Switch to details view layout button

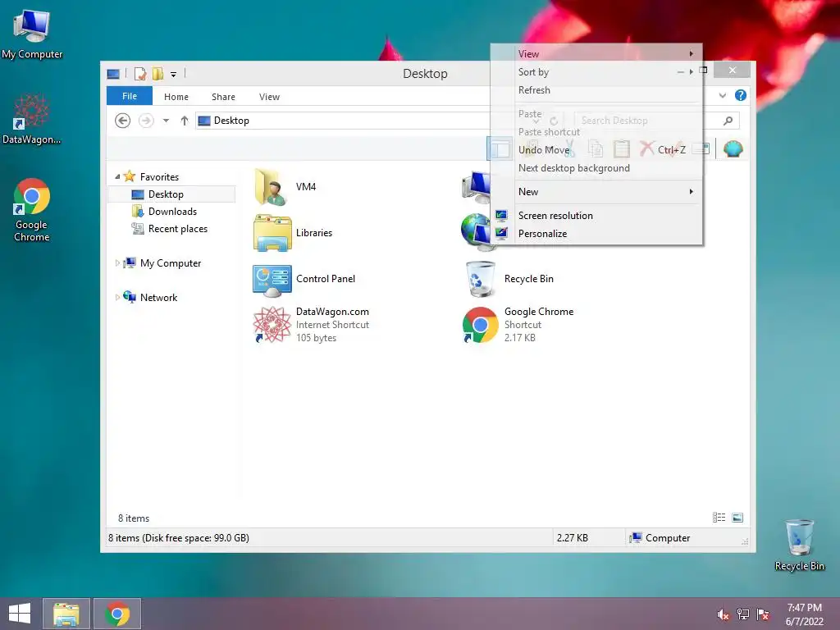click(719, 518)
